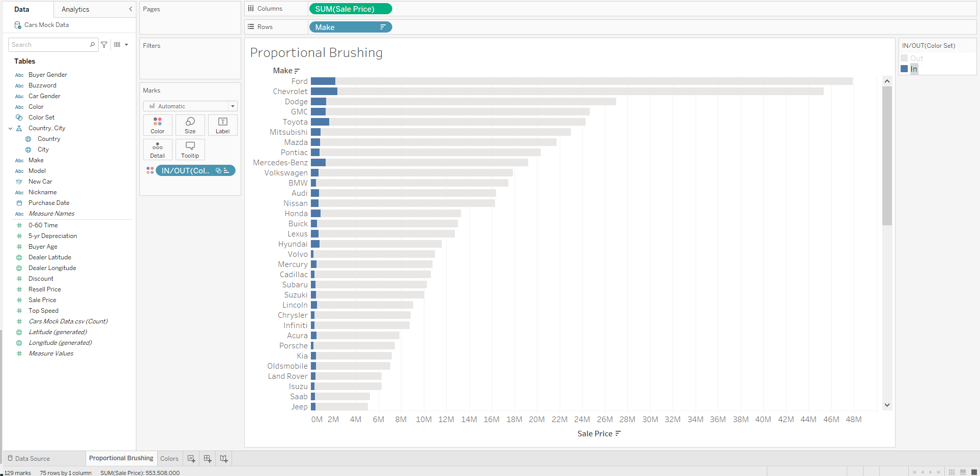This screenshot has width=980, height=476.
Task: Click the Mercedes-Benz row label
Action: [280, 163]
